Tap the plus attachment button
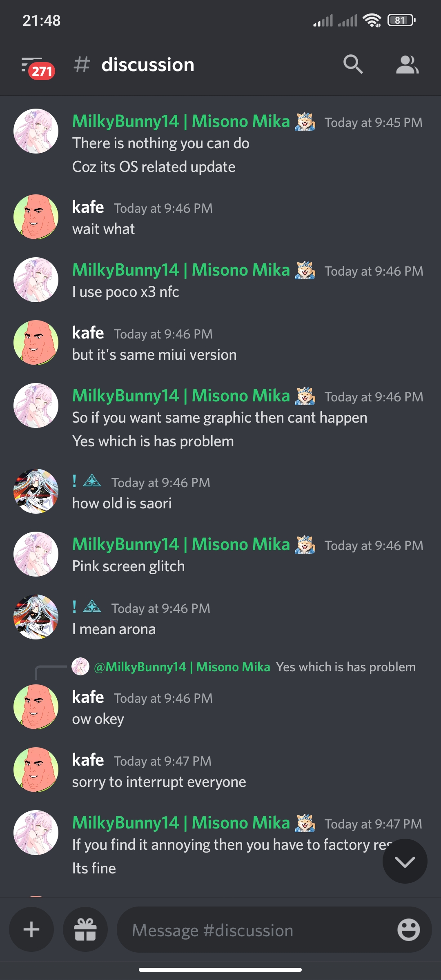441x980 pixels. coord(31,930)
